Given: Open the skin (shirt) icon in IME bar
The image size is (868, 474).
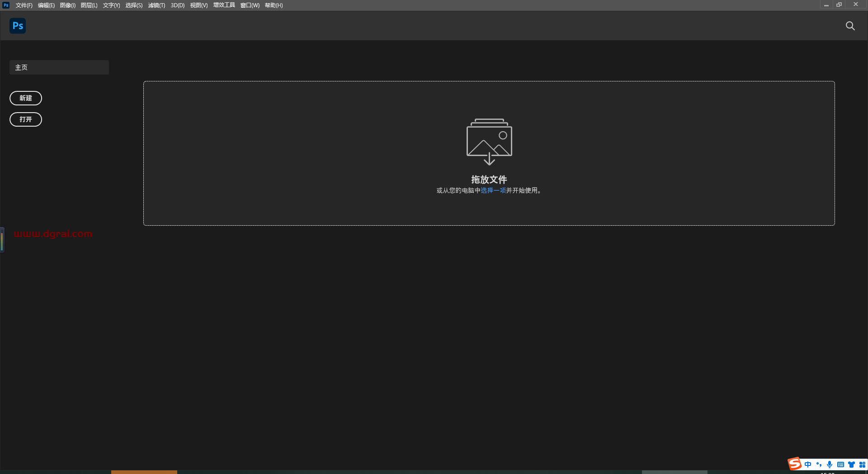Looking at the screenshot, I should (851, 465).
